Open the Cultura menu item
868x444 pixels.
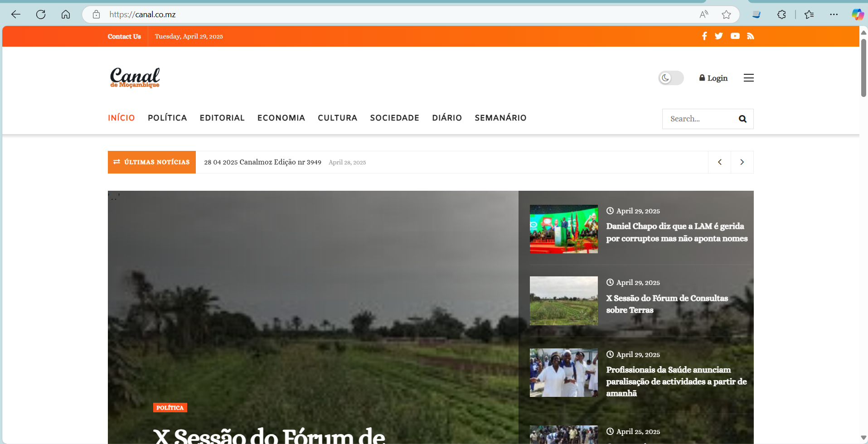pyautogui.click(x=338, y=118)
